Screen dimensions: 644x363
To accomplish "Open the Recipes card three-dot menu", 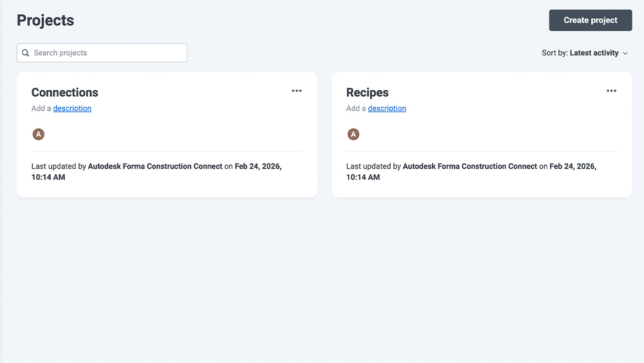I will [x=612, y=91].
